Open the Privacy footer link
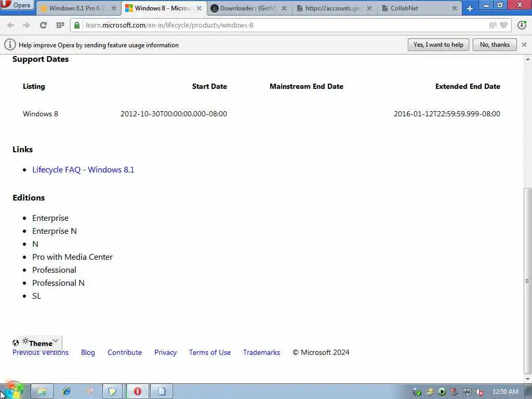 click(165, 353)
